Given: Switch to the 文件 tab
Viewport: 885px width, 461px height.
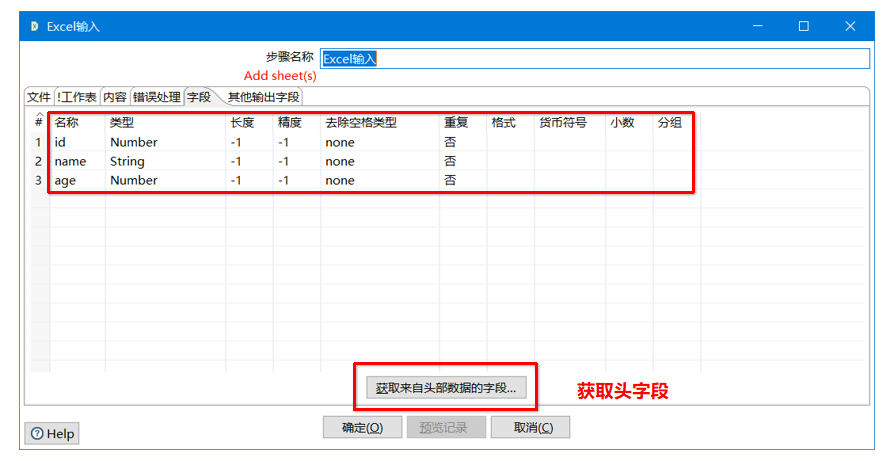Looking at the screenshot, I should click(x=39, y=97).
